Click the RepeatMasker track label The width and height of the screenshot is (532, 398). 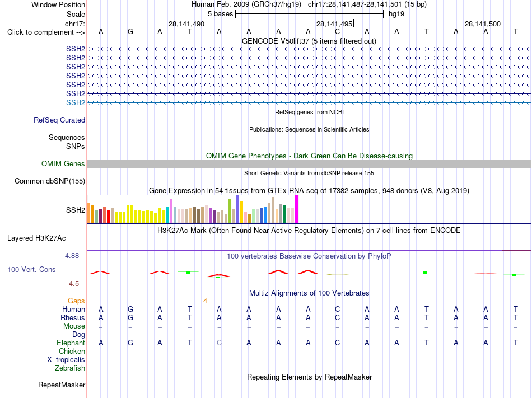(x=62, y=385)
